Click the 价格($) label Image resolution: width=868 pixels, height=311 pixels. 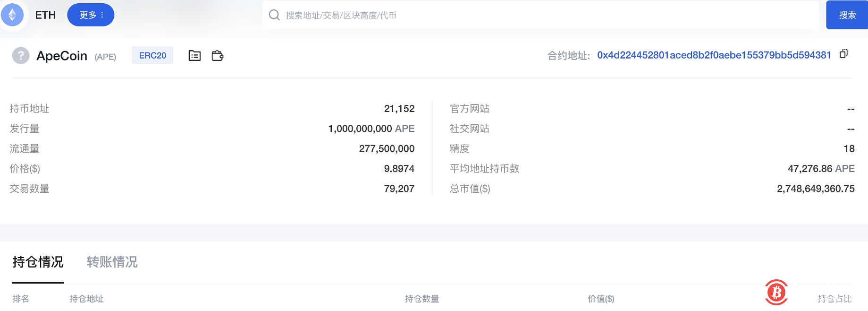click(25, 169)
